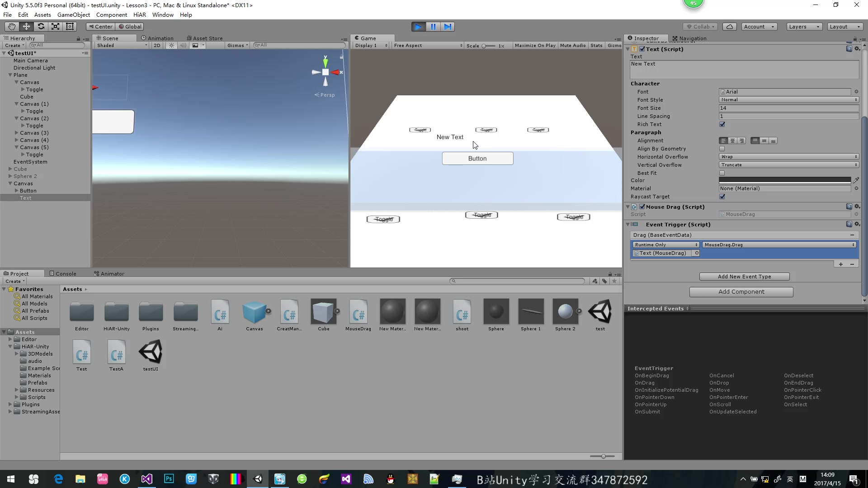Pick text color with eyedropper icon

coord(856,180)
